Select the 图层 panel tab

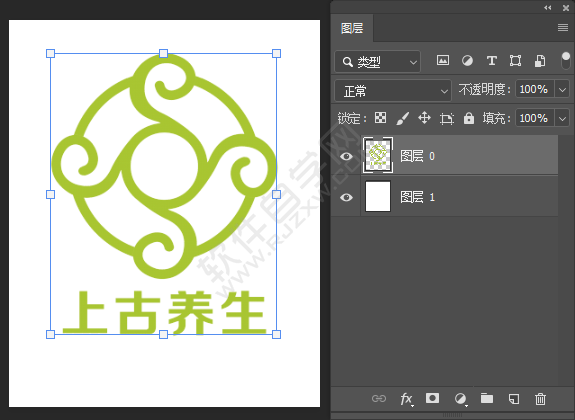tap(352, 28)
